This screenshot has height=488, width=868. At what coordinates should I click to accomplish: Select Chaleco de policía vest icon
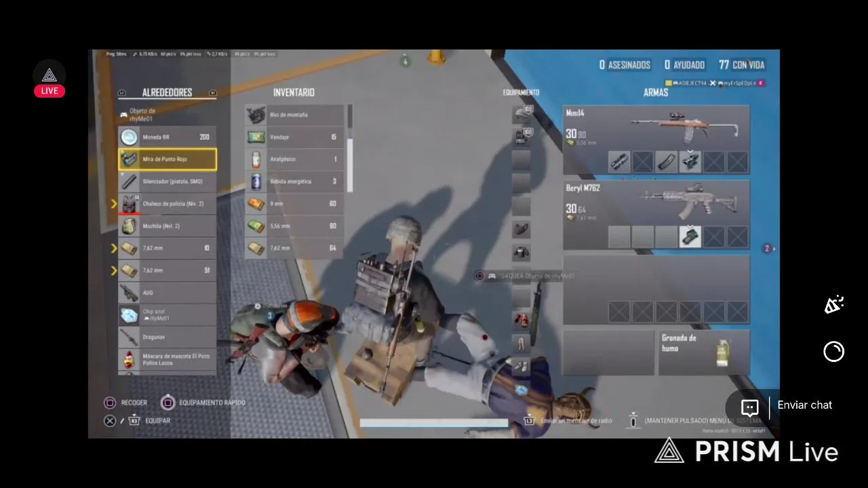point(129,203)
